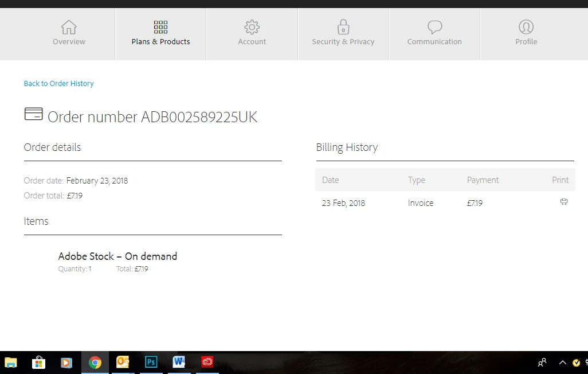
Task: Print the 23 Feb, 2018 invoice
Action: (563, 202)
